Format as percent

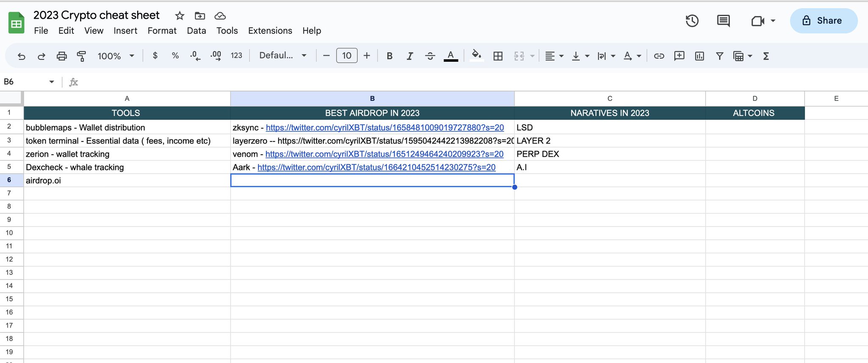click(x=175, y=55)
